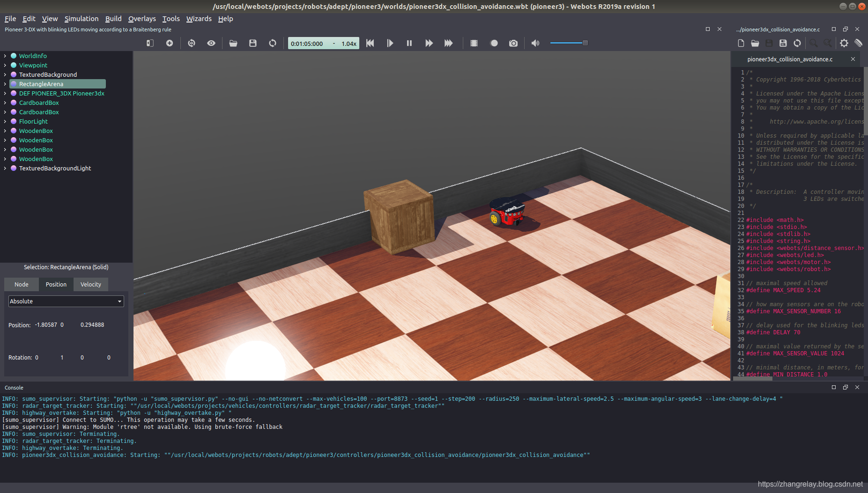Open the Tools menu
This screenshot has width=868, height=493.
pyautogui.click(x=171, y=19)
